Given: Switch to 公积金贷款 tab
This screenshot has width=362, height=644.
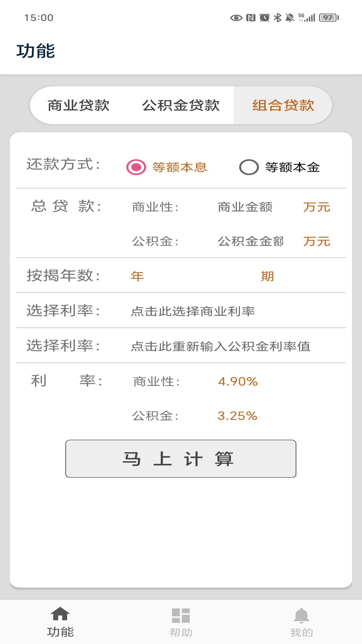Looking at the screenshot, I should [x=181, y=105].
